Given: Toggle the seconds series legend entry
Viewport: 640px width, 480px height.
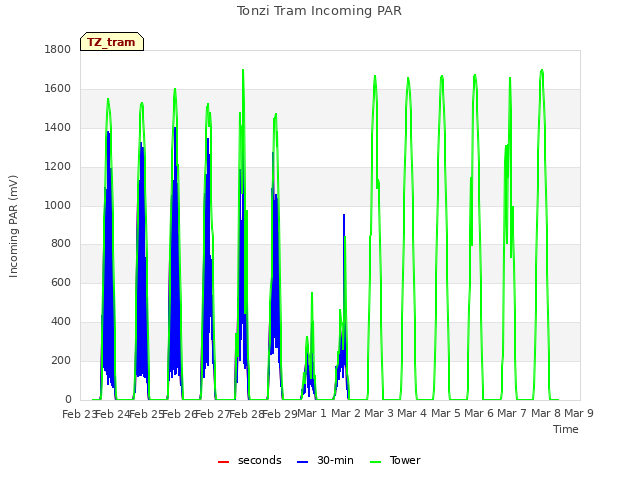Looking at the screenshot, I should (249, 460).
